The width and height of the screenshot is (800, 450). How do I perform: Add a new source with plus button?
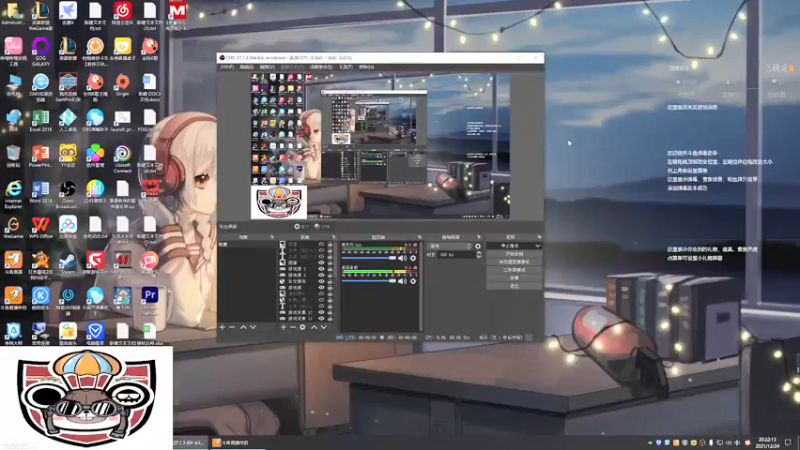(x=283, y=327)
